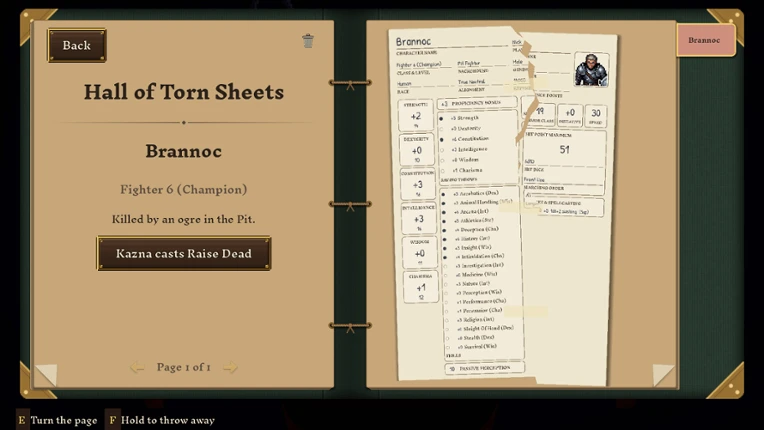
Task: Click the 'Page 1 of 1' label
Action: (x=184, y=367)
